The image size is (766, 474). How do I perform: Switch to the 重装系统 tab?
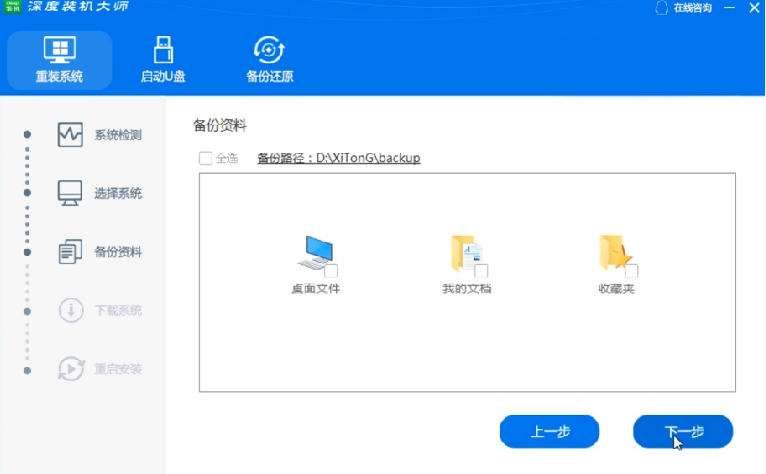coord(59,59)
